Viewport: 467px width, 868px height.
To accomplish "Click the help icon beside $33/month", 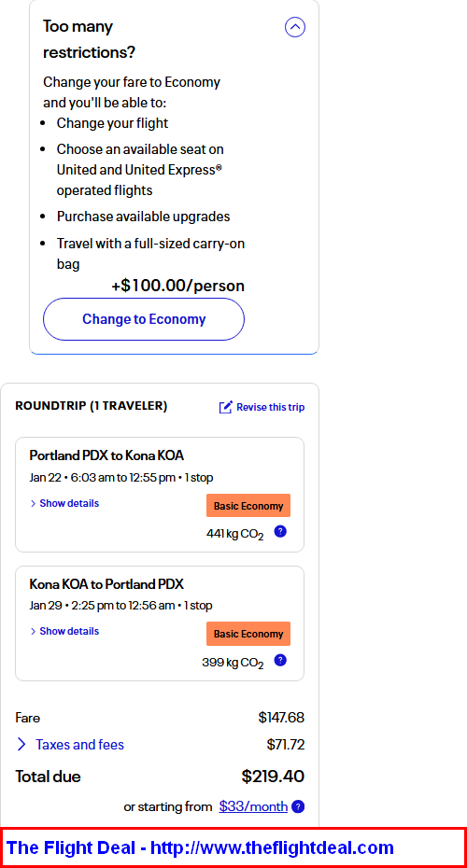I will click(298, 806).
